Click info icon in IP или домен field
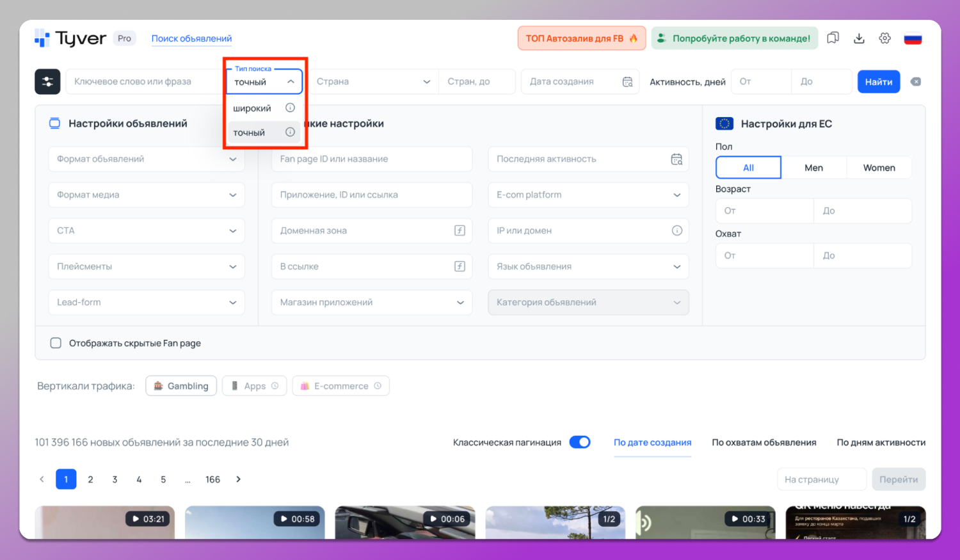Screen dimensions: 960x560 (676, 230)
